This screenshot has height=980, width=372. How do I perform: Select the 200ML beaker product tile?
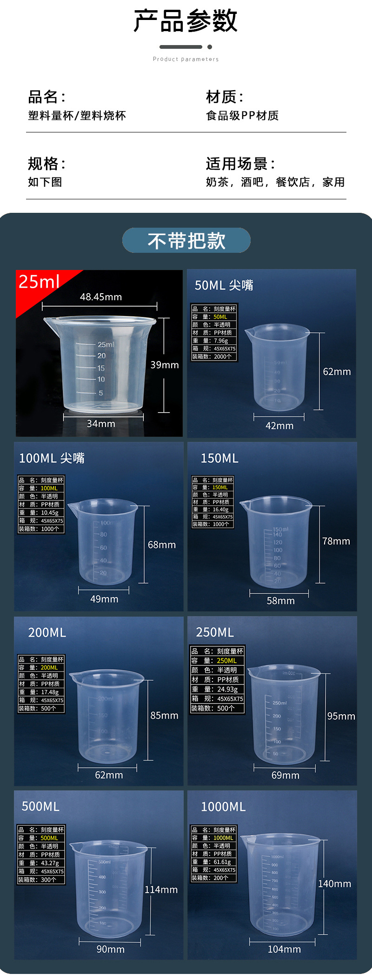99,701
